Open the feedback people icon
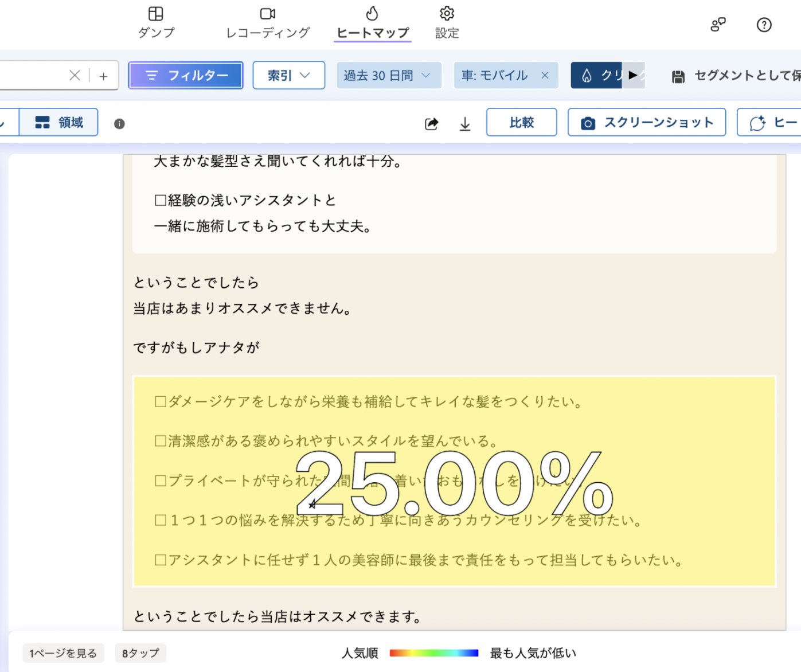Screen dimensions: 801x672 [x=718, y=25]
